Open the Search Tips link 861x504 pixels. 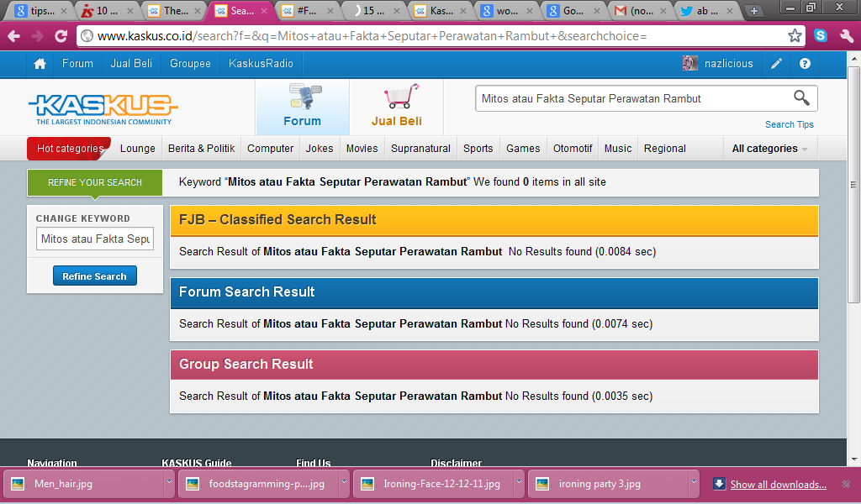[789, 124]
